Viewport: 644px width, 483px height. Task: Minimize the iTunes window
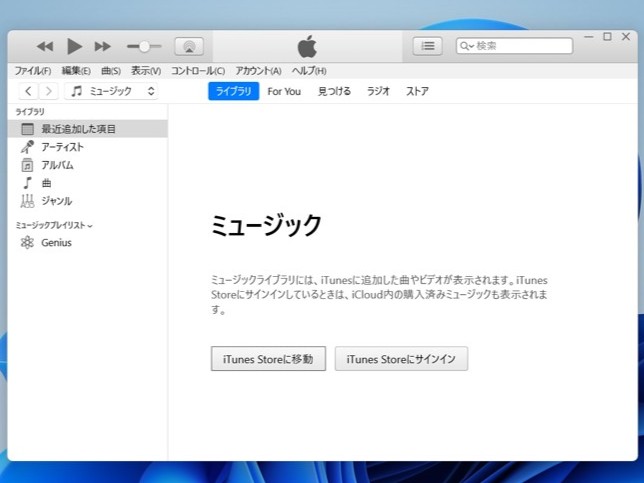(x=589, y=37)
